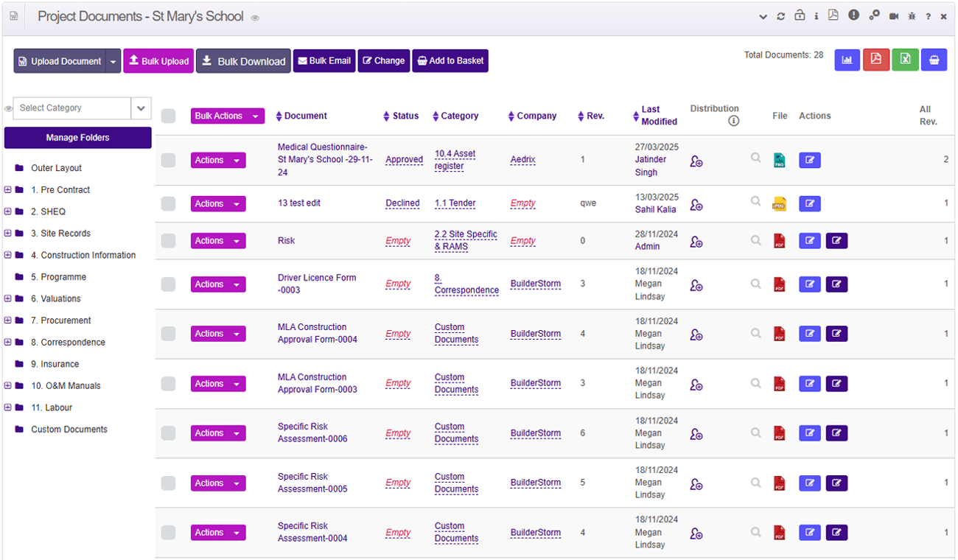Click the green Excel export icon button
This screenshot has width=958, height=560.
click(905, 60)
